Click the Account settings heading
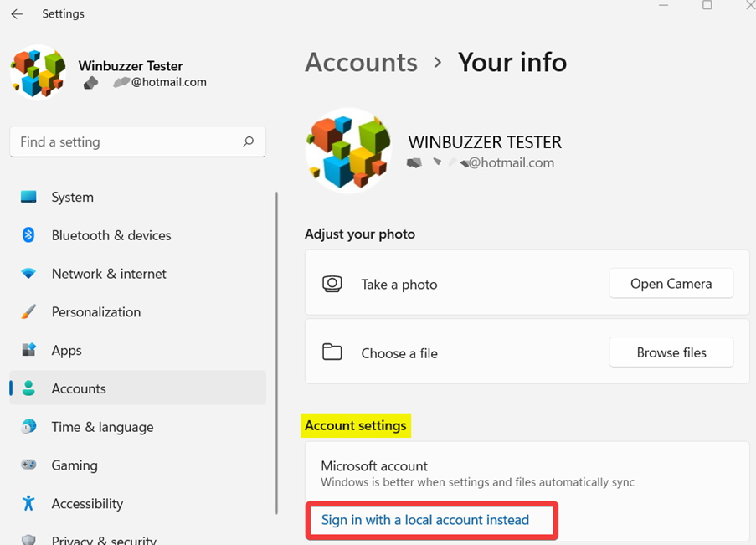Image resolution: width=756 pixels, height=545 pixels. [x=355, y=425]
